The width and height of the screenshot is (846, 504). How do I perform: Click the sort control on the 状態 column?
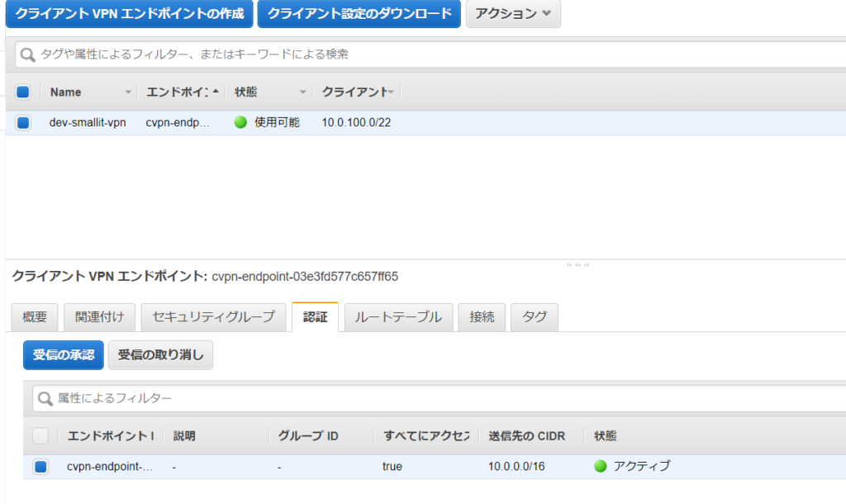[302, 92]
